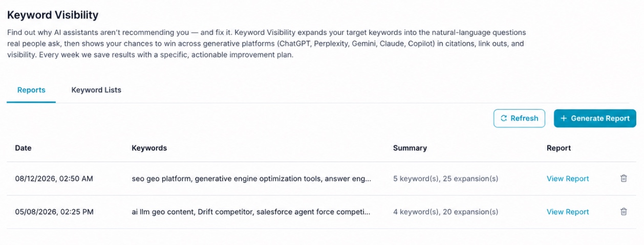Viewport: 644px width, 245px height.
Task: Select the 08/12/2026, 02:50 AM date cell
Action: click(54, 179)
